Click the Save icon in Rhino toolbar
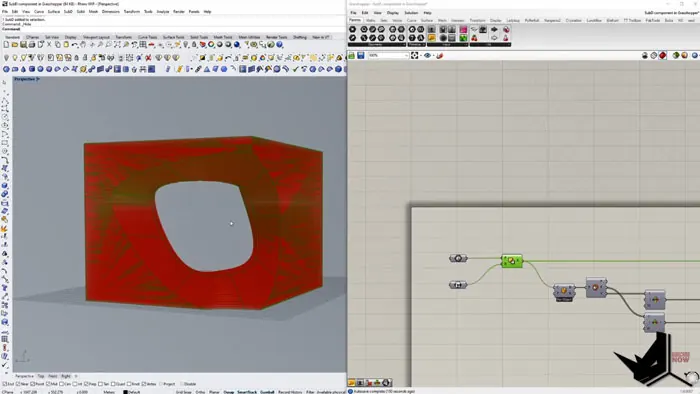 [x=23, y=45]
